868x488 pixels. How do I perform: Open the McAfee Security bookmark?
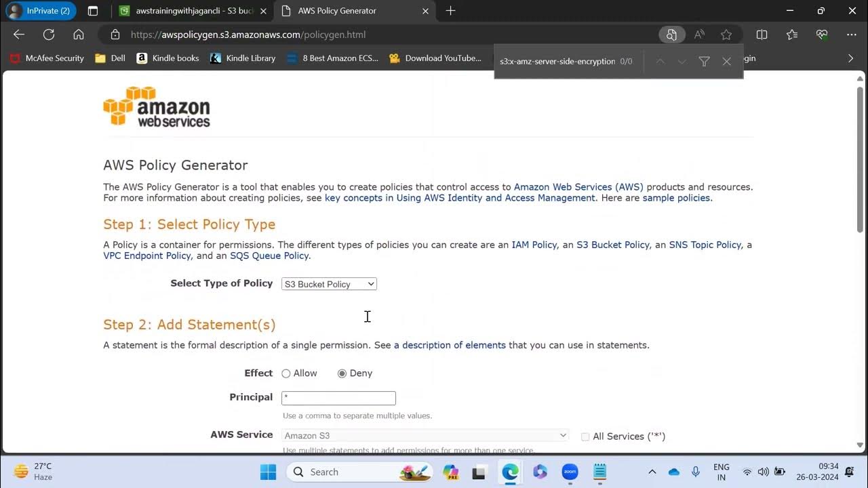[x=47, y=58]
